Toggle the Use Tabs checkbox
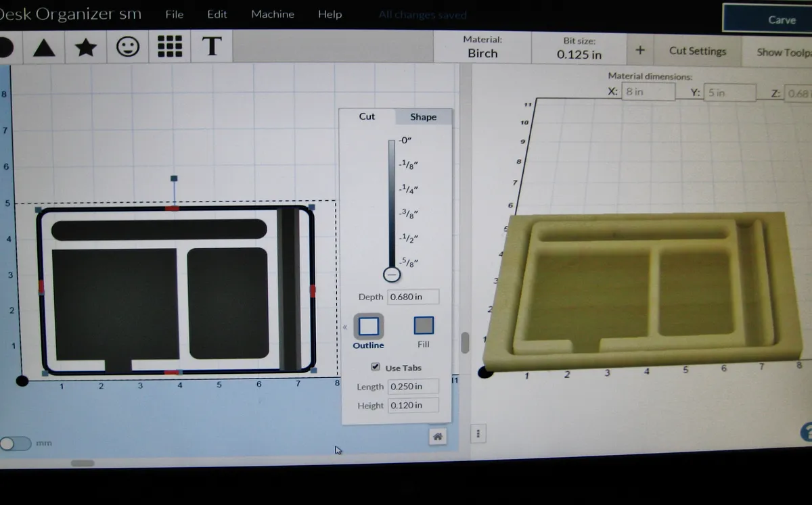Viewport: 812px width, 505px height. pyautogui.click(x=376, y=366)
